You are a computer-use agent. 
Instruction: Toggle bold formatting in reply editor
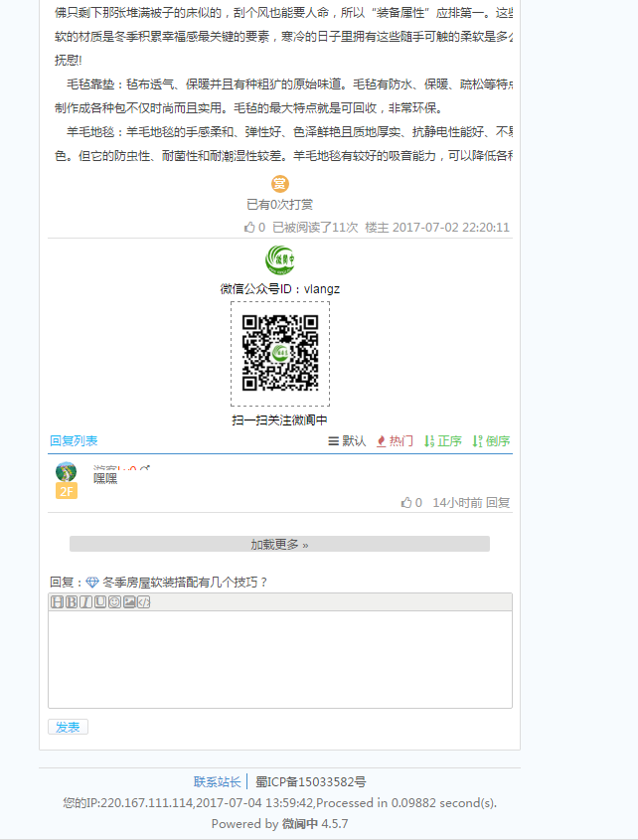[x=72, y=602]
